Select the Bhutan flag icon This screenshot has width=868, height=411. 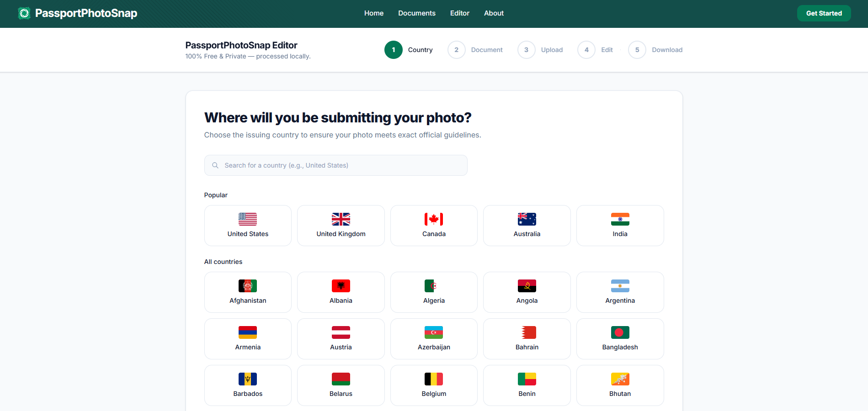(x=620, y=379)
